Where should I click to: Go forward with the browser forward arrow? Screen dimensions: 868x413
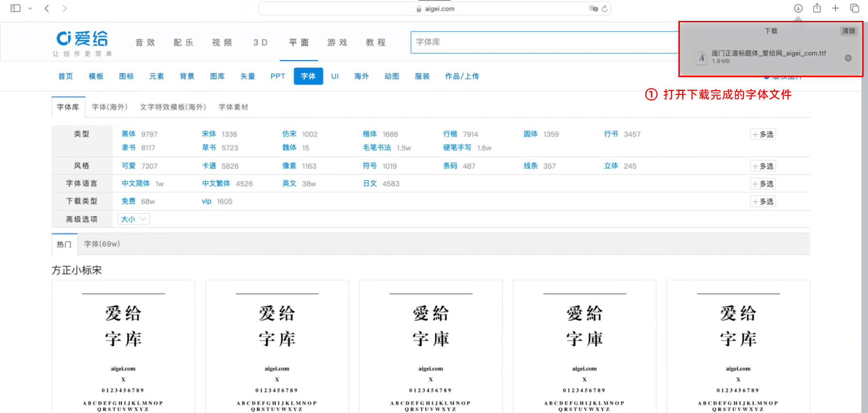(x=64, y=8)
